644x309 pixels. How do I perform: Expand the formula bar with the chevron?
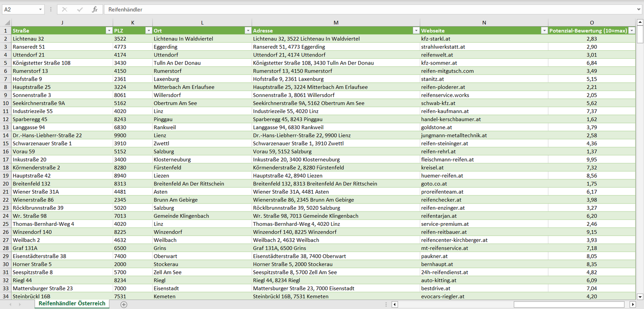(x=640, y=9)
